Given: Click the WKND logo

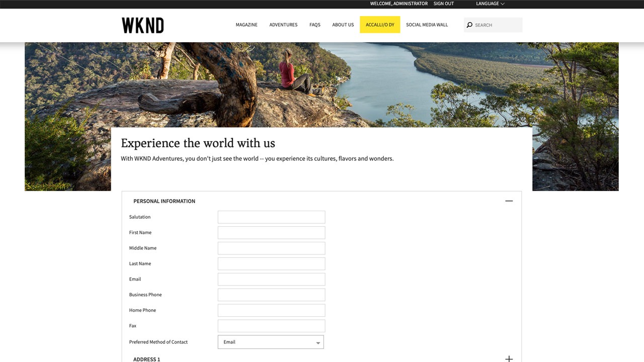Looking at the screenshot, I should (143, 25).
